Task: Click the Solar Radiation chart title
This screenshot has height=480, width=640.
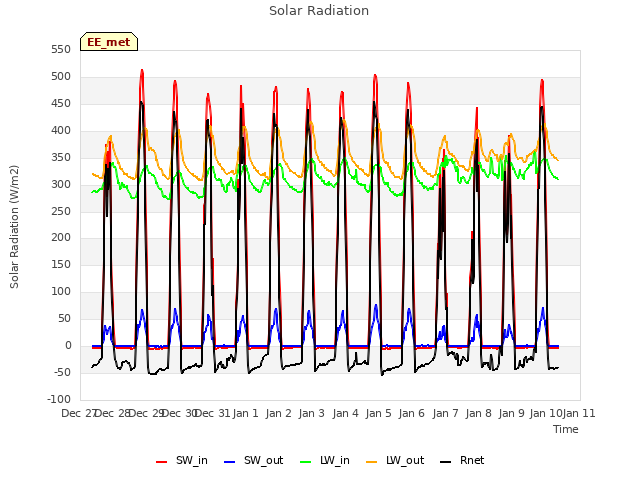Action: pyautogui.click(x=319, y=11)
